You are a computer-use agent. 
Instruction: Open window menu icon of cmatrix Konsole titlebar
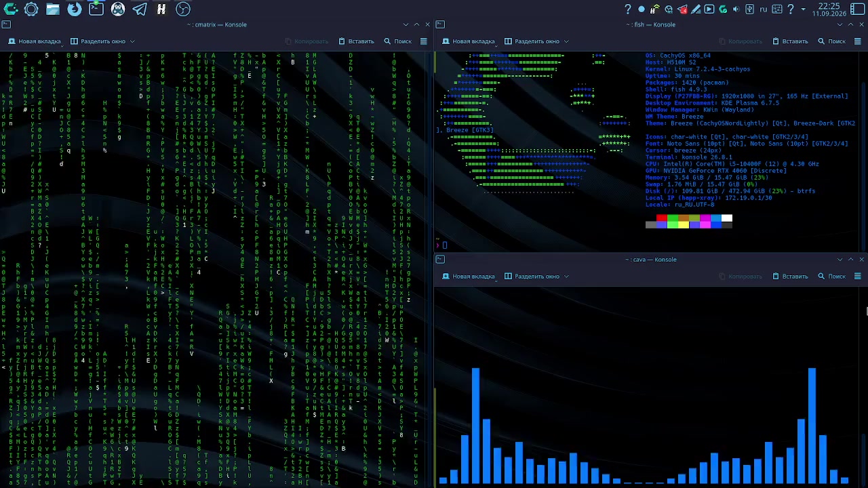pos(6,24)
